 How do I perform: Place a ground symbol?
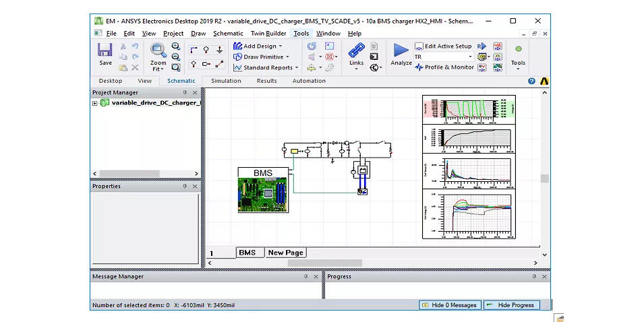[220, 50]
